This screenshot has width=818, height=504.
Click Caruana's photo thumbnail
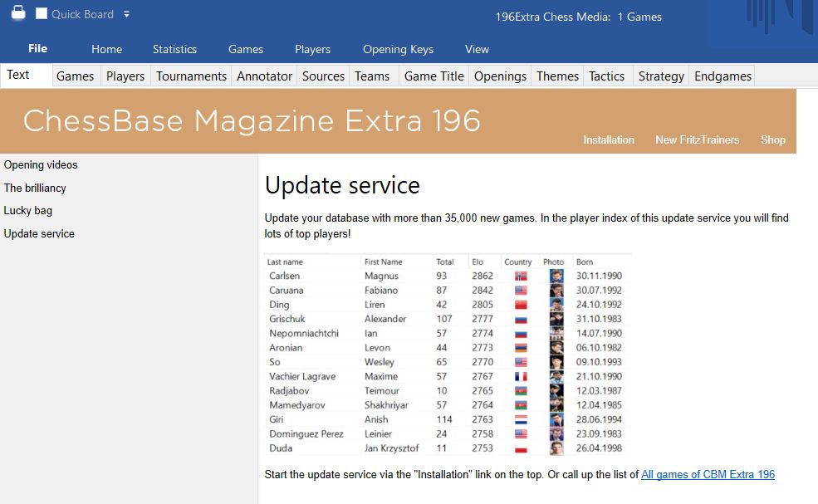point(556,290)
